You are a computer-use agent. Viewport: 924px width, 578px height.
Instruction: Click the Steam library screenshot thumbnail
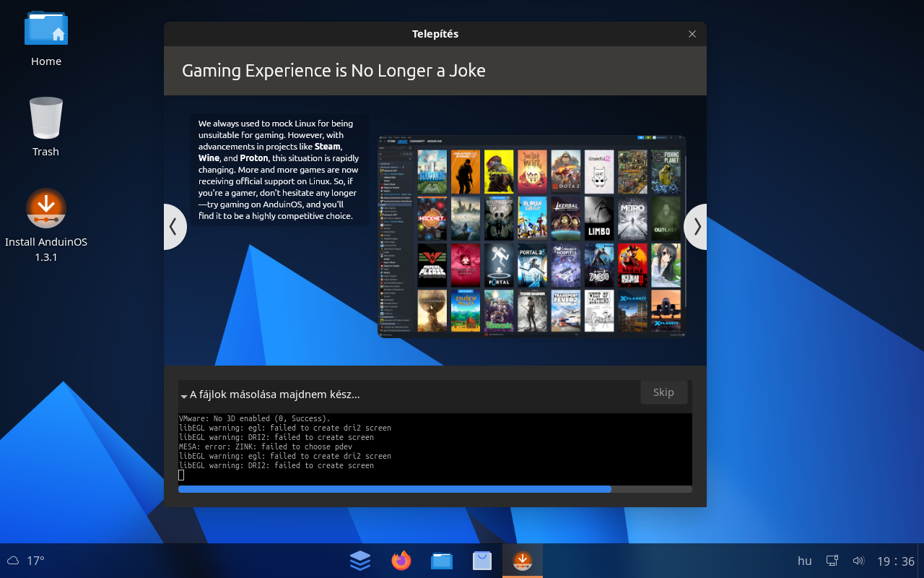(x=531, y=236)
